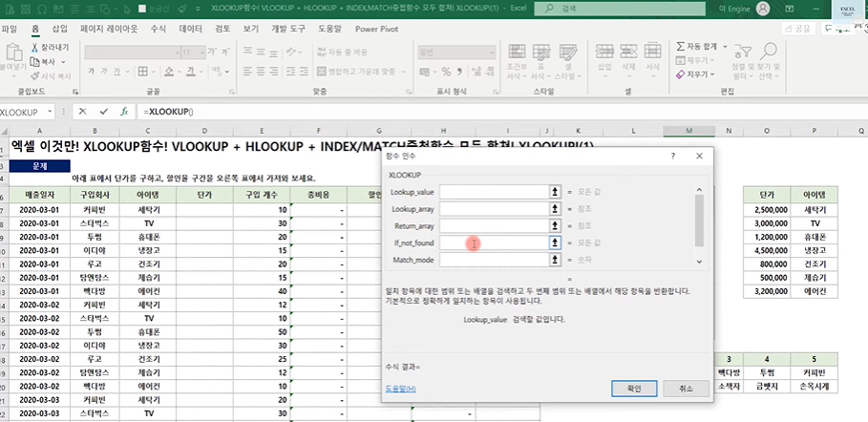This screenshot has width=868, height=422.
Task: Click cell containing 2,500,000 in price table
Action: click(767, 210)
